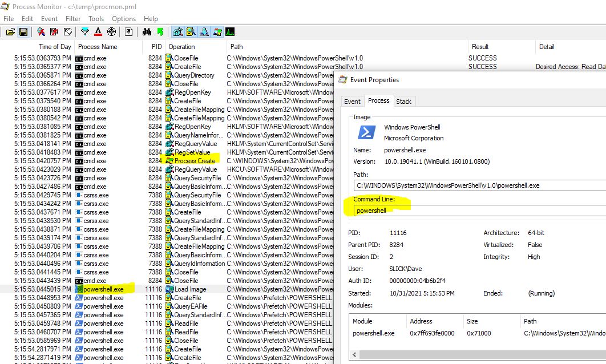Toggle the Capture events toolbar icon
This screenshot has width=606, height=364.
click(41, 32)
